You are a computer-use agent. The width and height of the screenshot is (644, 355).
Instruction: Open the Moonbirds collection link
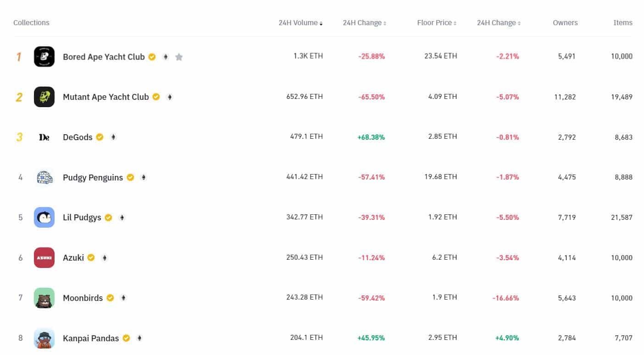point(83,298)
